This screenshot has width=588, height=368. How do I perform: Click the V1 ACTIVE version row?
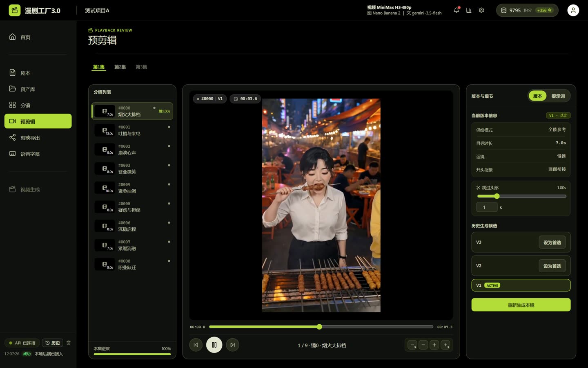pos(521,285)
